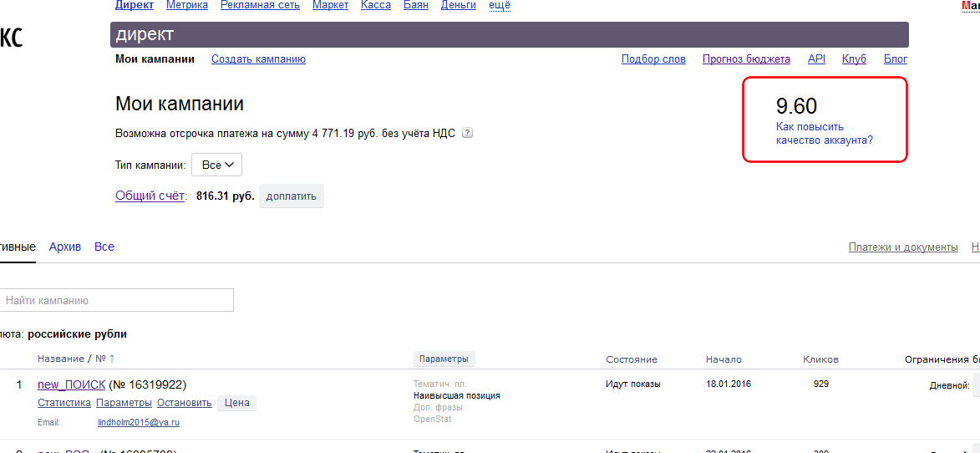This screenshot has height=453, width=980.
Task: Open Параметры link for new_ПОИСК campaign
Action: coord(124,403)
